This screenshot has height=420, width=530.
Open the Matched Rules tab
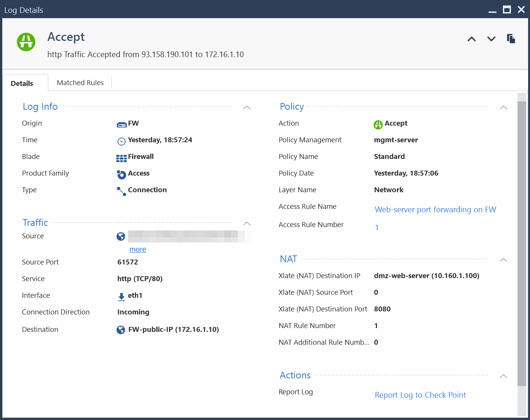pos(80,82)
